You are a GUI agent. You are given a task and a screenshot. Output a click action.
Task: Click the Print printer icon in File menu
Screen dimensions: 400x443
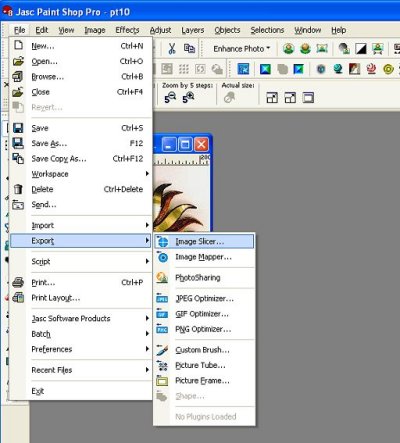tap(18, 282)
